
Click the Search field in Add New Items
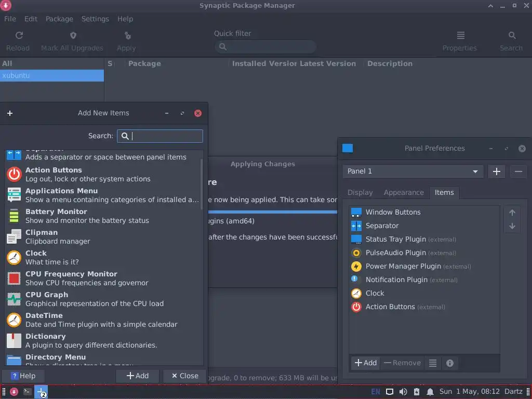tap(160, 136)
